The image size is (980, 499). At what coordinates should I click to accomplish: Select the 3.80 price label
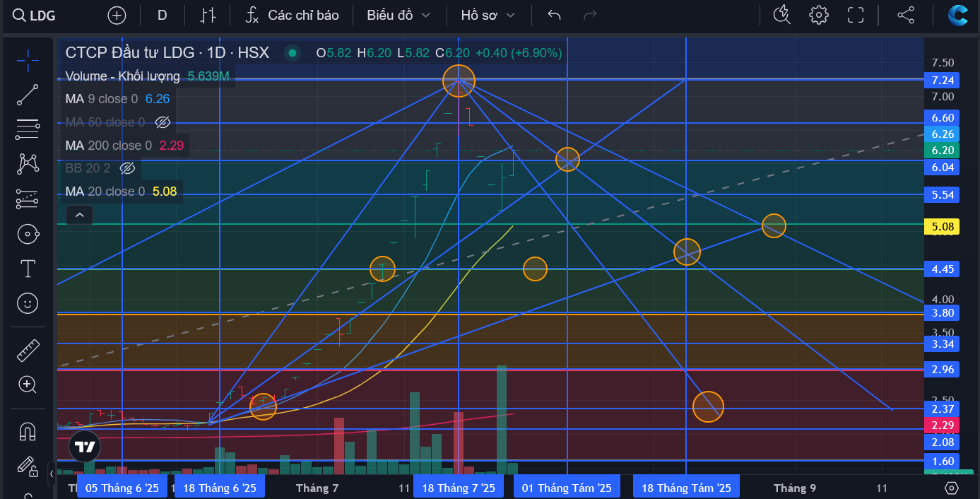click(943, 312)
